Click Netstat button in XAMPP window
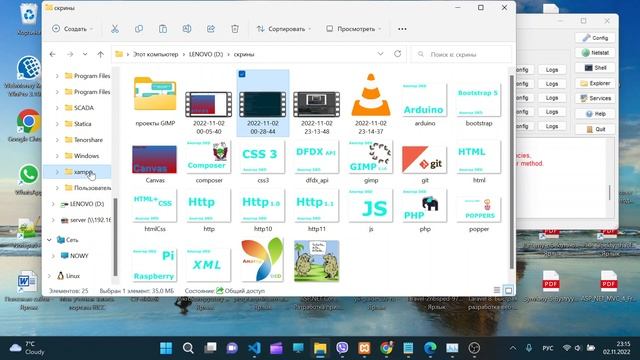The height and width of the screenshot is (360, 640). (x=595, y=53)
